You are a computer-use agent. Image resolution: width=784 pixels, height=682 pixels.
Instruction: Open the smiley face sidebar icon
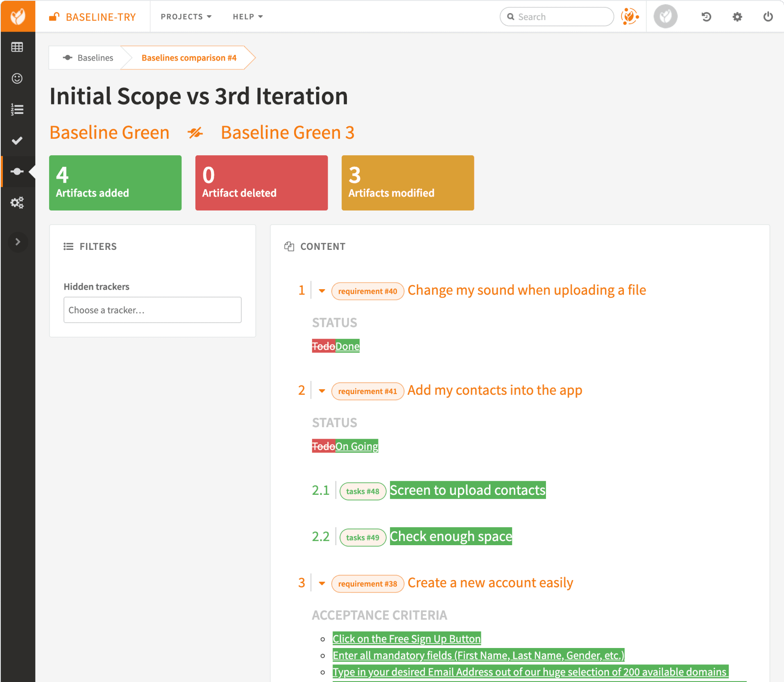(x=17, y=78)
